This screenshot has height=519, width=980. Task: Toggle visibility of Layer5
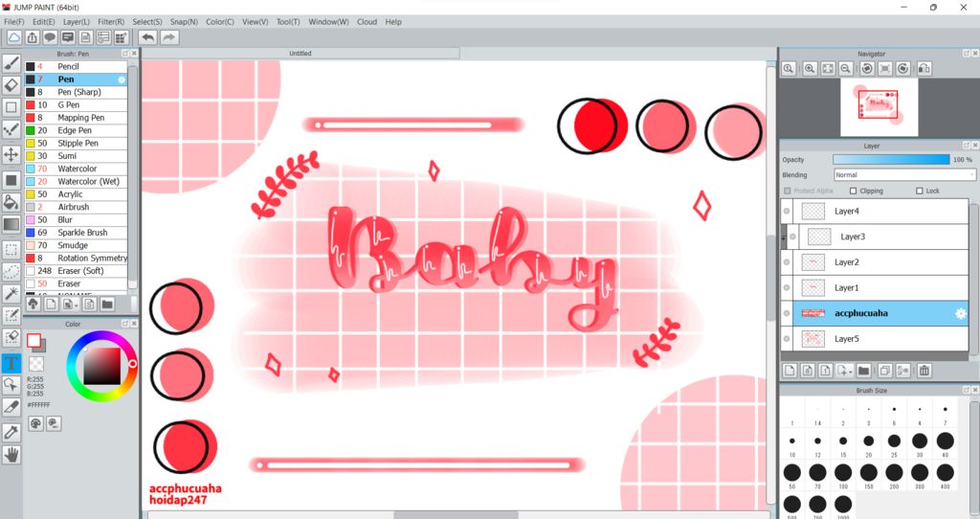click(x=787, y=339)
